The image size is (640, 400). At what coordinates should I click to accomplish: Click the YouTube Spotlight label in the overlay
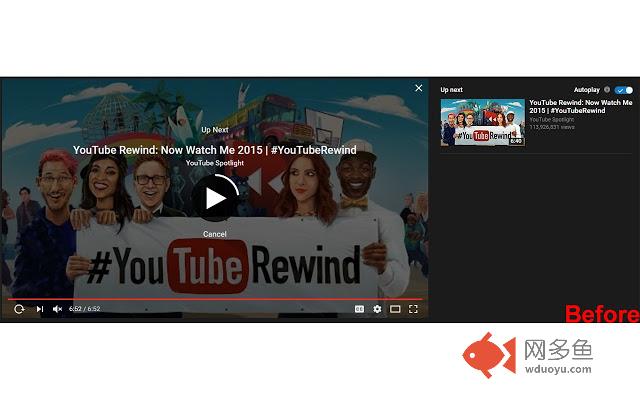215,163
